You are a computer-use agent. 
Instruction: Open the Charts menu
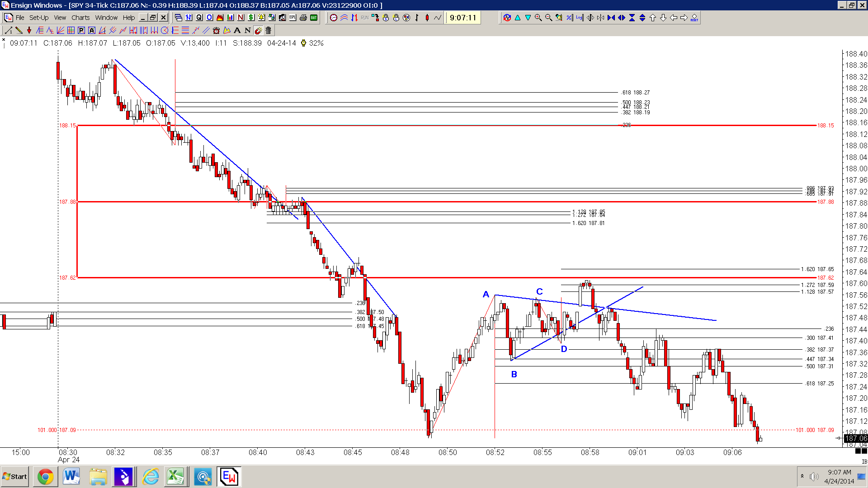80,18
